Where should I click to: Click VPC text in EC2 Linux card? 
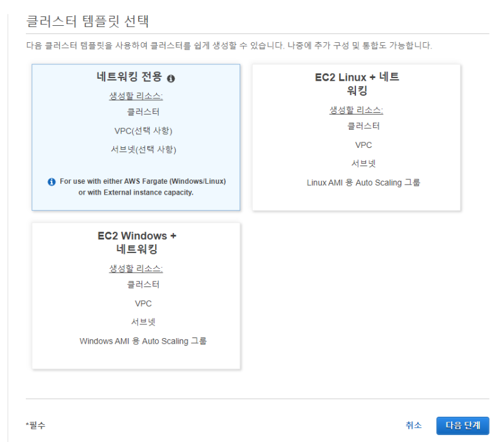pyautogui.click(x=364, y=145)
